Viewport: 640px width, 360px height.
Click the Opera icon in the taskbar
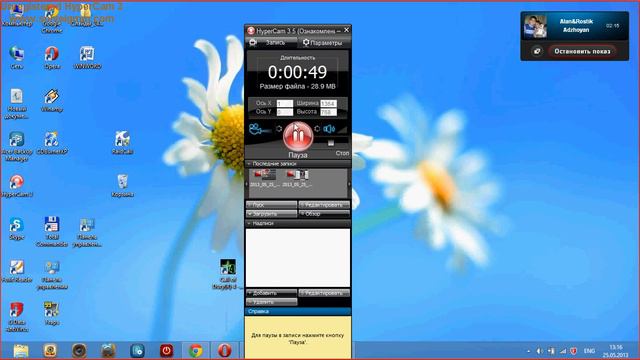tap(224, 351)
